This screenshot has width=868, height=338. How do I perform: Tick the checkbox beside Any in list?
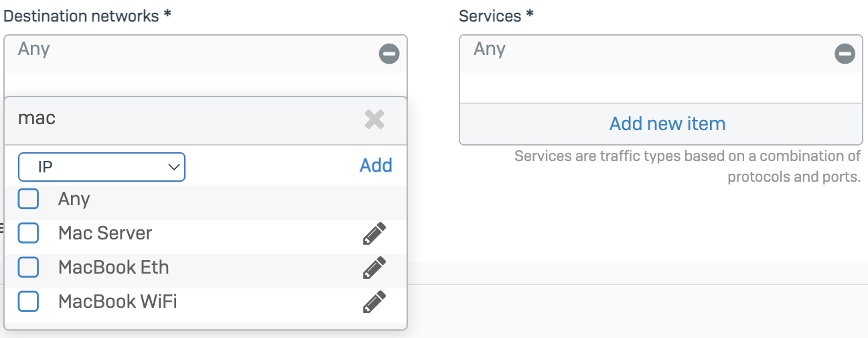(x=28, y=199)
